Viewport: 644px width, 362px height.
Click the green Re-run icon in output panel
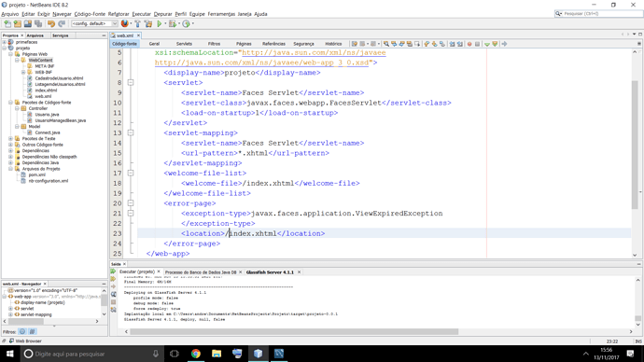[x=113, y=271]
